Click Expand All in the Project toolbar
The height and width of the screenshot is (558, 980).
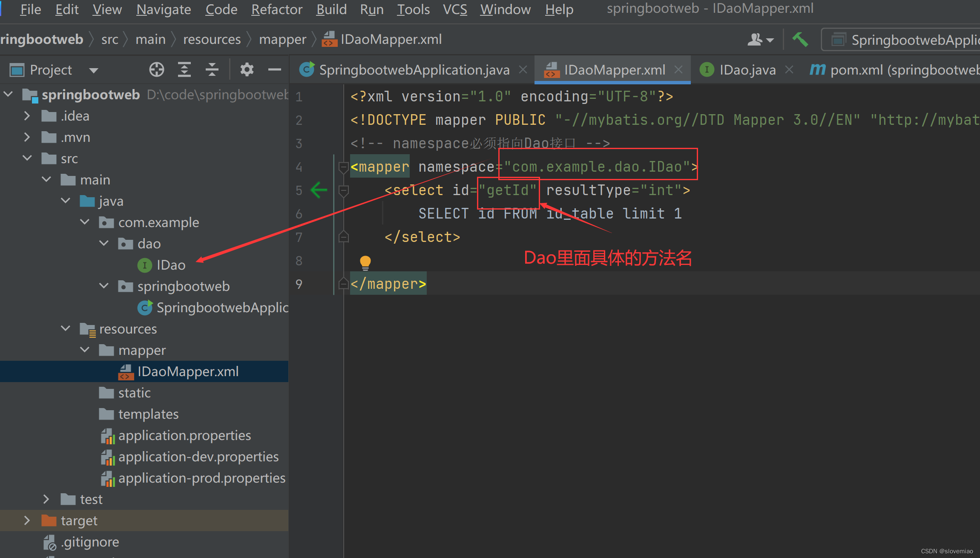[184, 69]
